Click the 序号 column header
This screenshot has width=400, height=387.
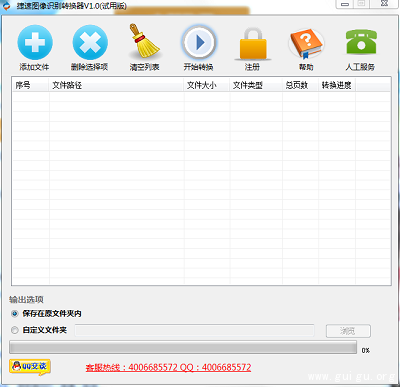coord(30,85)
